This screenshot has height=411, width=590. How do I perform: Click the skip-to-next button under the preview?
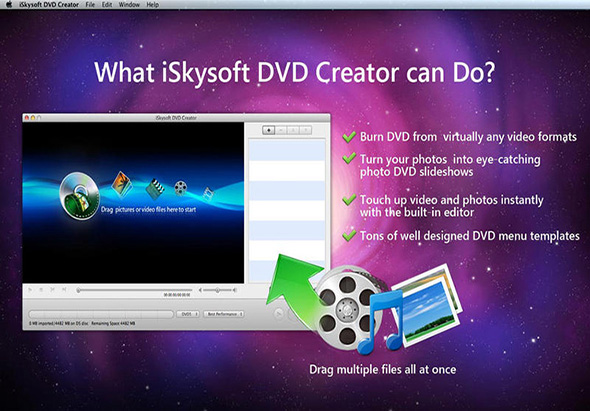[x=64, y=290]
